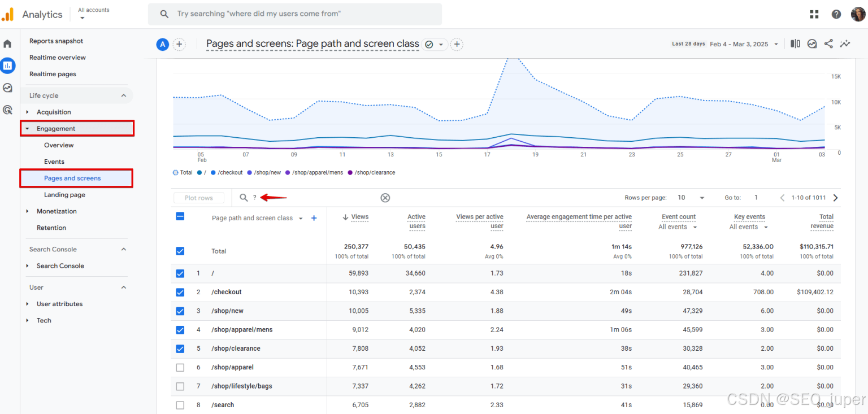Go to previous table page arrow
This screenshot has width=868, height=414.
[x=783, y=198]
